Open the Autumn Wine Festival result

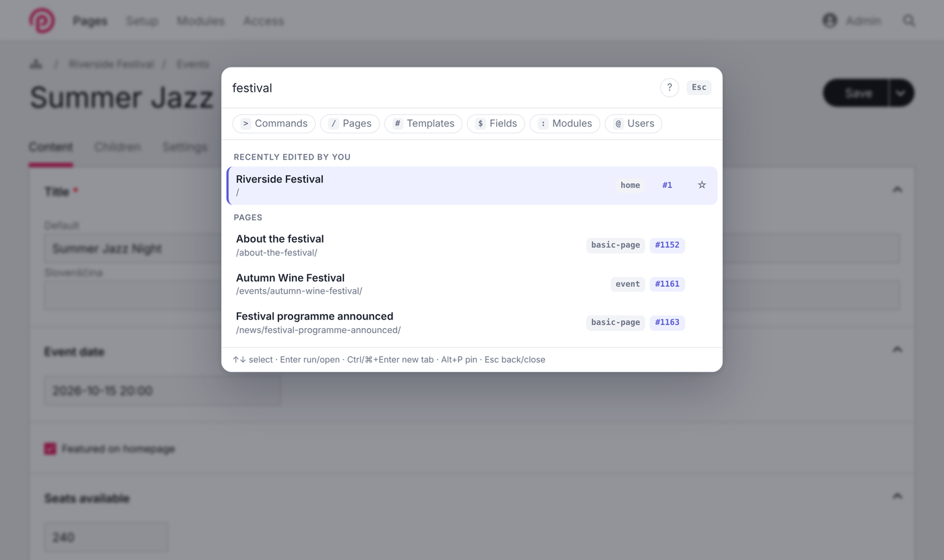click(x=472, y=284)
